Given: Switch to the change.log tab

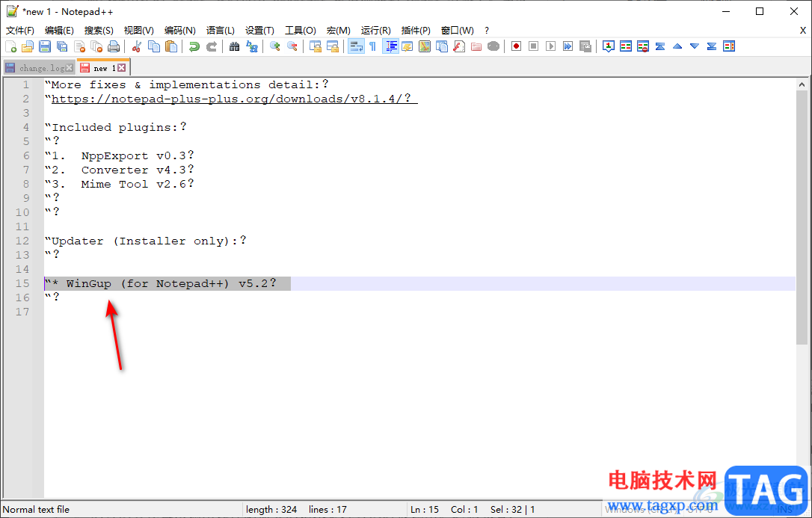Looking at the screenshot, I should click(x=40, y=68).
